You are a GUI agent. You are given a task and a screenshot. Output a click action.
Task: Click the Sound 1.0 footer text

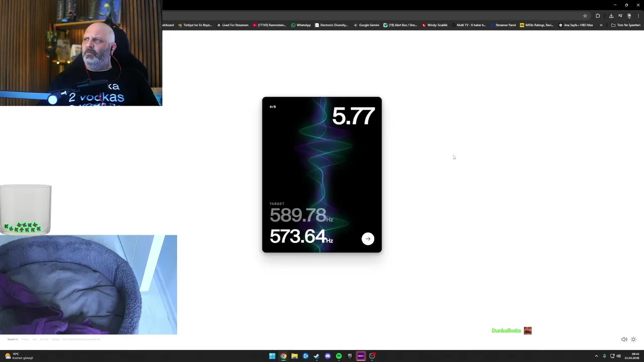tap(13, 339)
